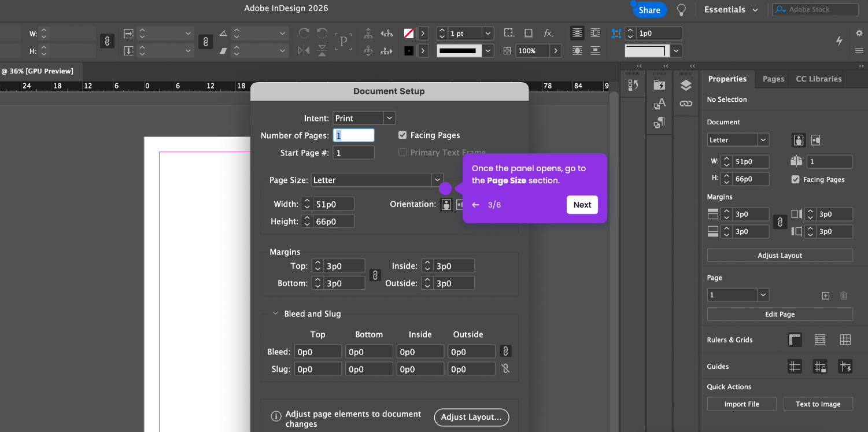Select landscape orientation in Properties panel
Viewport: 868px width, 432px height.
coord(816,140)
